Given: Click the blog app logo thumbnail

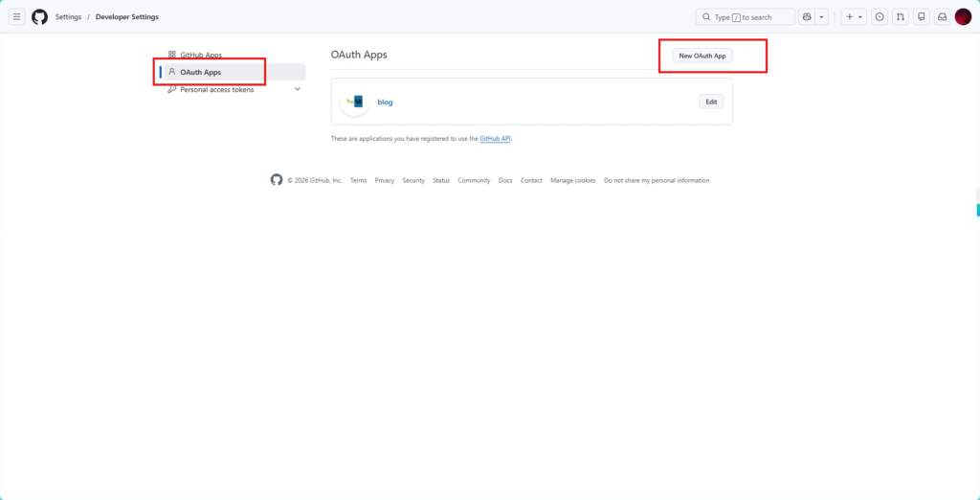Looking at the screenshot, I should point(355,102).
